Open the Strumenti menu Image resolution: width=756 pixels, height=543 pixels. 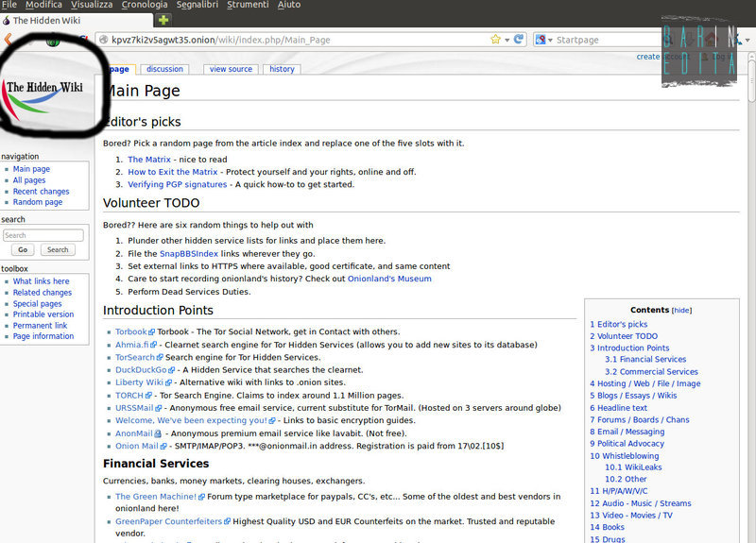(248, 5)
